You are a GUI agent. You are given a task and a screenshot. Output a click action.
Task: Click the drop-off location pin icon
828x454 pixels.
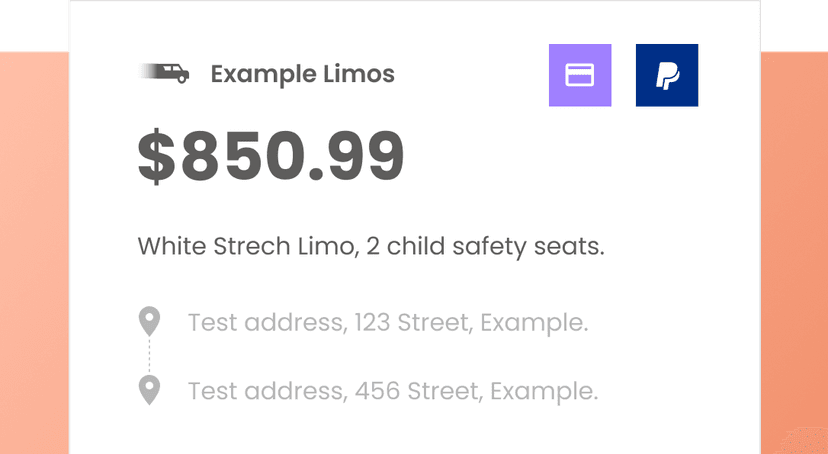pos(149,389)
